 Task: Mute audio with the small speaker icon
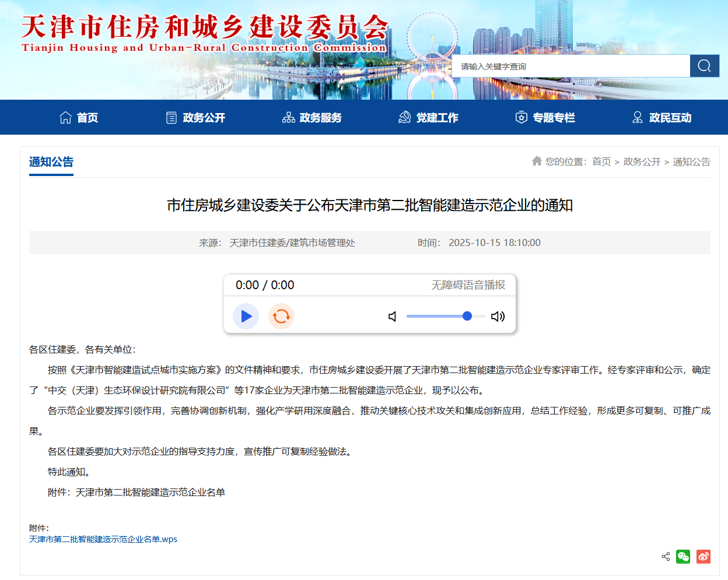393,317
